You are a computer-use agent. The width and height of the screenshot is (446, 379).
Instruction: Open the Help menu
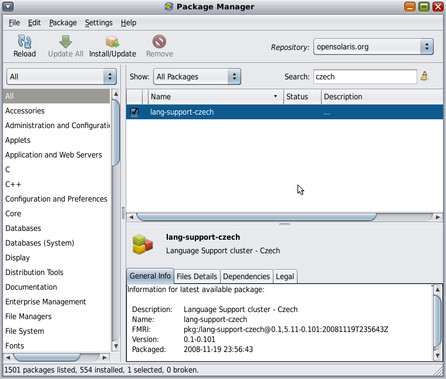pos(128,23)
